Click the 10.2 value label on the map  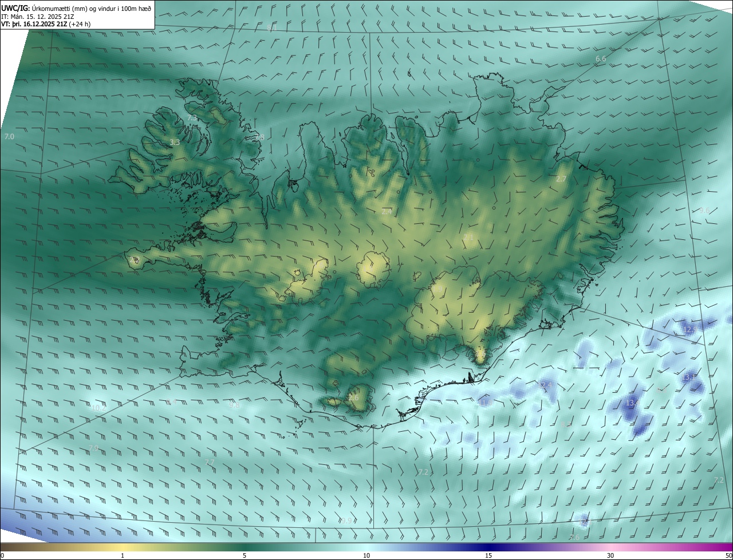click(98, 408)
